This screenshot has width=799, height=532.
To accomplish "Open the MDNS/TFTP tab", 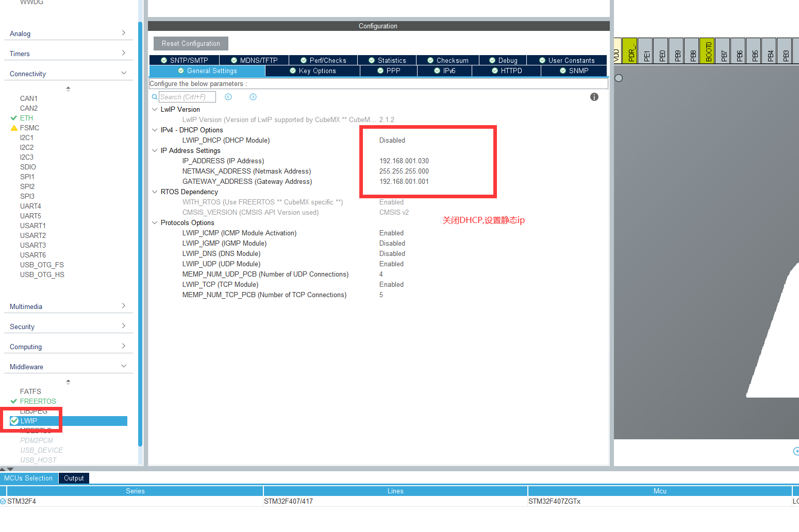I will (x=254, y=60).
